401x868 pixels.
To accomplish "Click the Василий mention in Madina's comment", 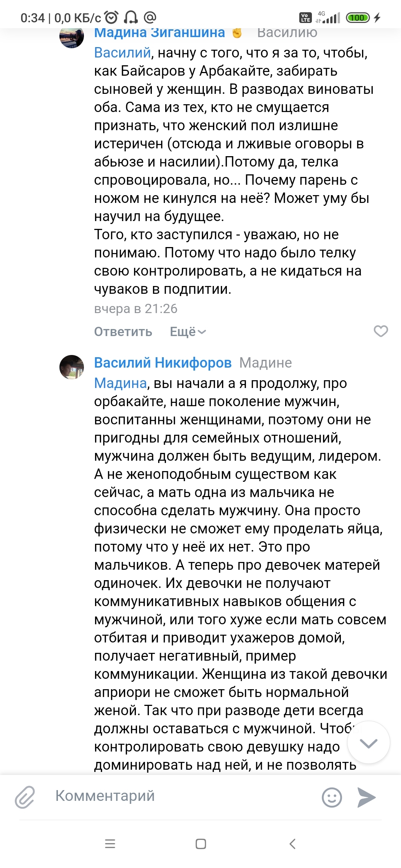I will [x=123, y=53].
